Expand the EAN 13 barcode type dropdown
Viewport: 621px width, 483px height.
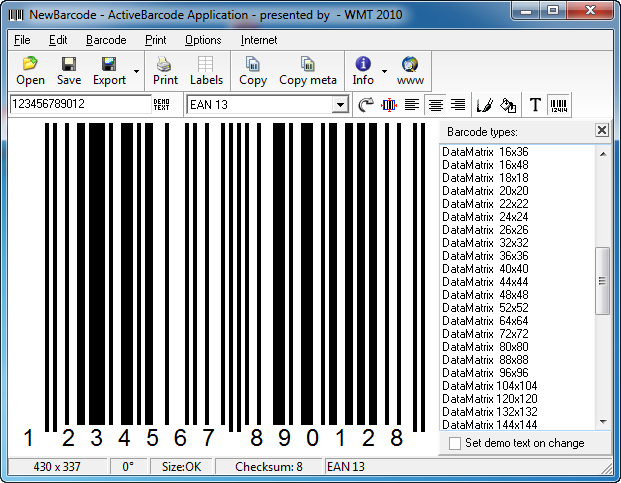point(340,105)
